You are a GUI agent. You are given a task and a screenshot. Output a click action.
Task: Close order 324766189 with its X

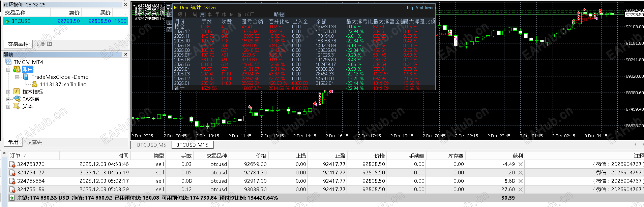[521, 189]
